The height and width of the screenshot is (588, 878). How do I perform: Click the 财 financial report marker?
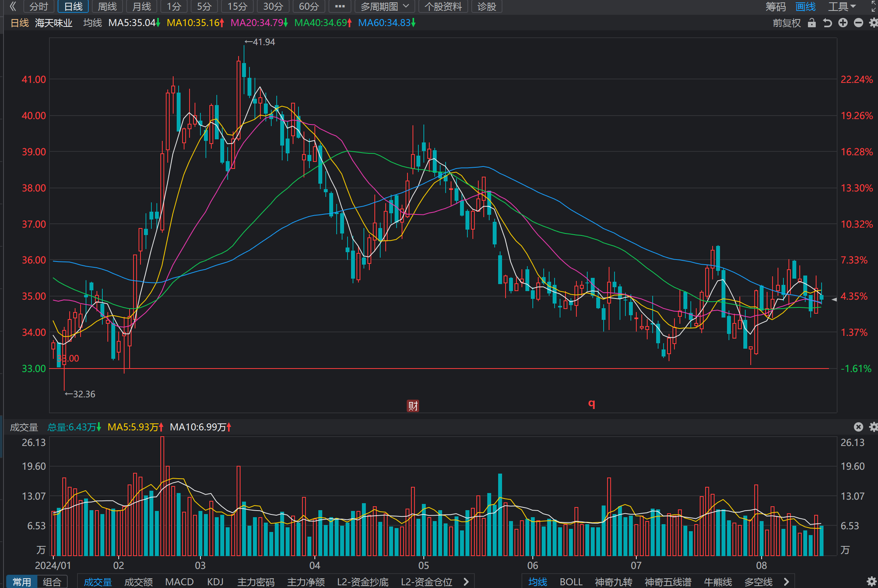(x=413, y=406)
